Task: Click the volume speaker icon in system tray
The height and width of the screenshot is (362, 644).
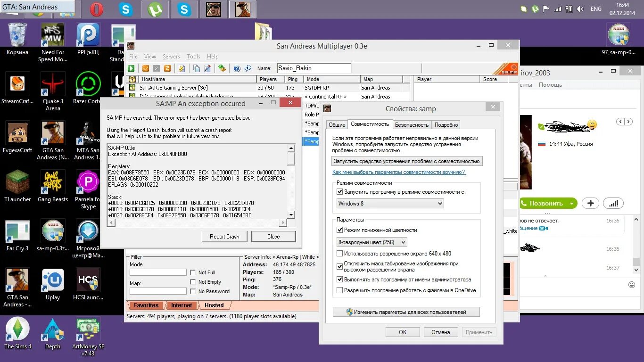Action: 580,9
